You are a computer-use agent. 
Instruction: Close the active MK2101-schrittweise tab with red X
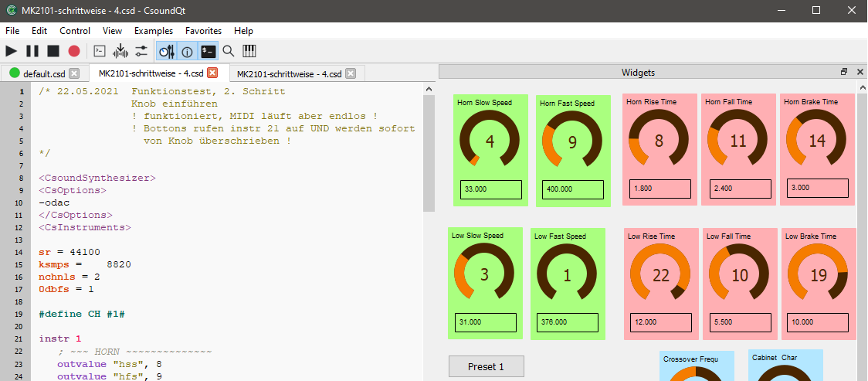coord(212,73)
